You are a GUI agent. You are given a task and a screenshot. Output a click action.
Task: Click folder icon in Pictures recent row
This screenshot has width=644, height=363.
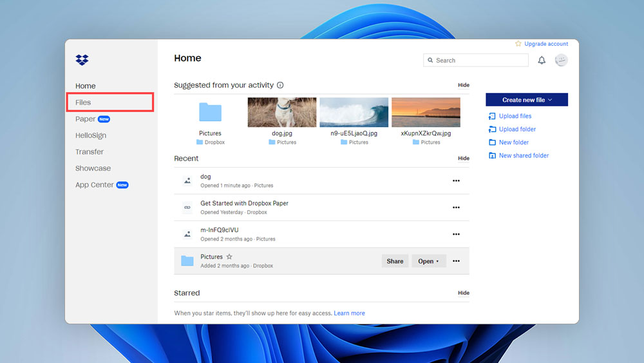coord(187,260)
